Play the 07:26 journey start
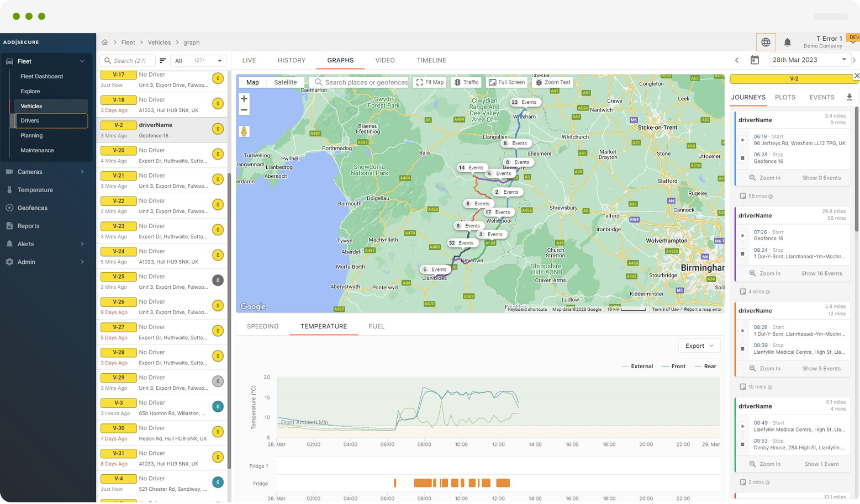 [743, 236]
